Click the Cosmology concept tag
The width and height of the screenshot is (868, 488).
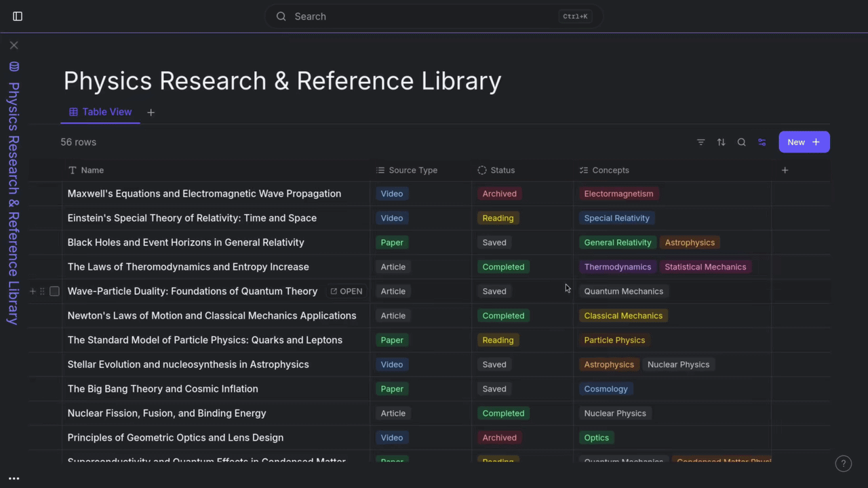pos(606,389)
